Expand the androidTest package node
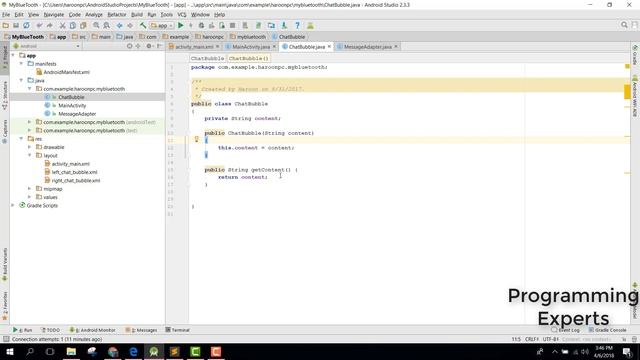The width and height of the screenshot is (640, 360). [29, 122]
